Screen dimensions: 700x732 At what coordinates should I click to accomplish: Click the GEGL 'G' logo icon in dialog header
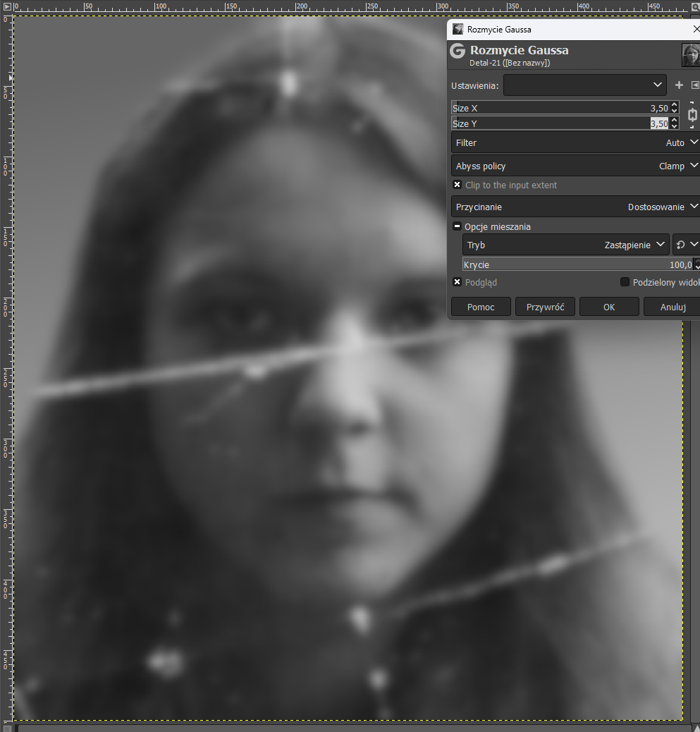click(458, 51)
